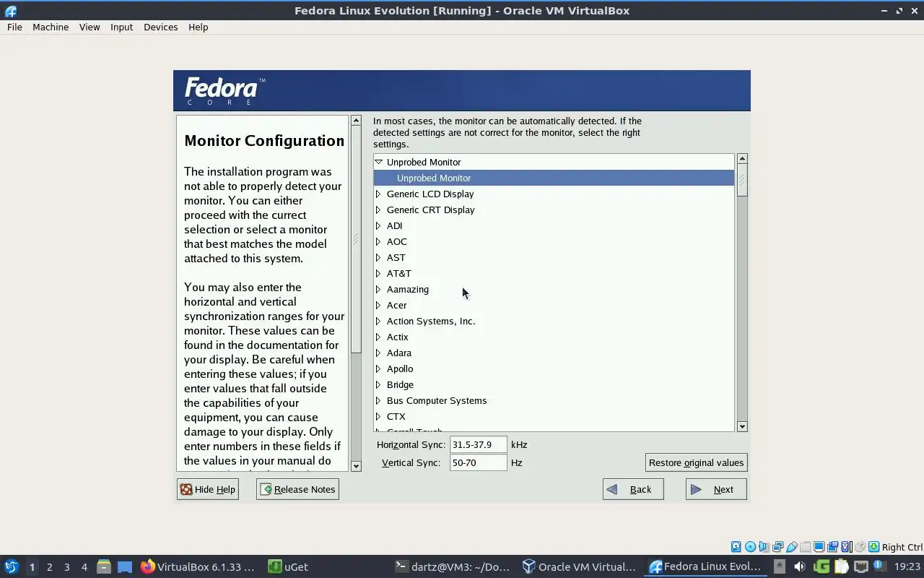Expand the AOC monitor group
The image size is (924, 578).
(378, 241)
